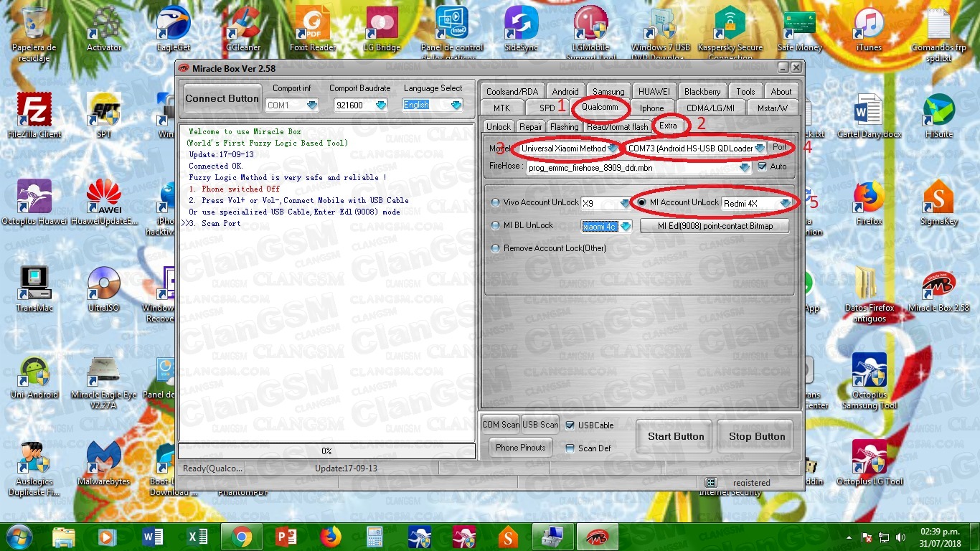
Task: Expand the Universal Xiaomi Method model dropdown
Action: 612,149
